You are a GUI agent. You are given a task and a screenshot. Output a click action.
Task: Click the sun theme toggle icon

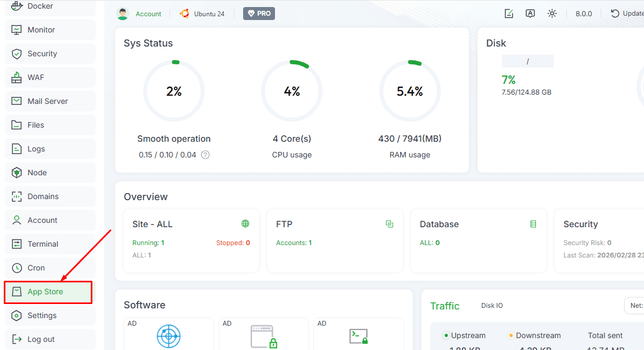click(x=552, y=14)
